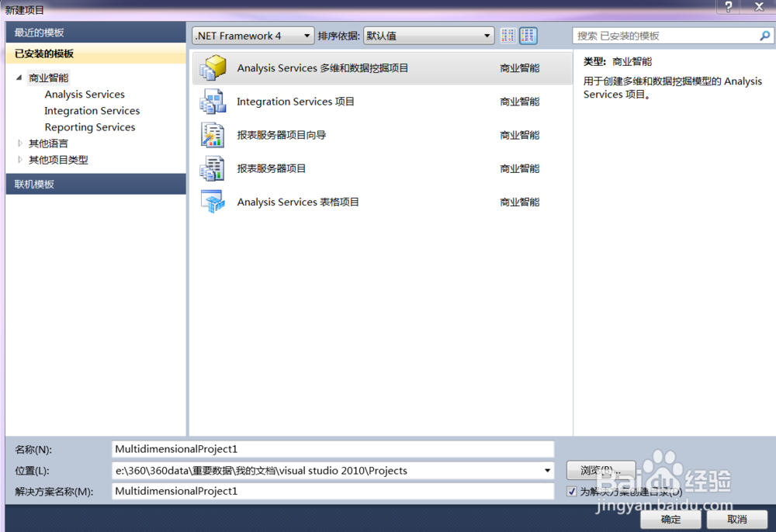The image size is (776, 532).
Task: Click the 浏览 browse button
Action: point(601,470)
